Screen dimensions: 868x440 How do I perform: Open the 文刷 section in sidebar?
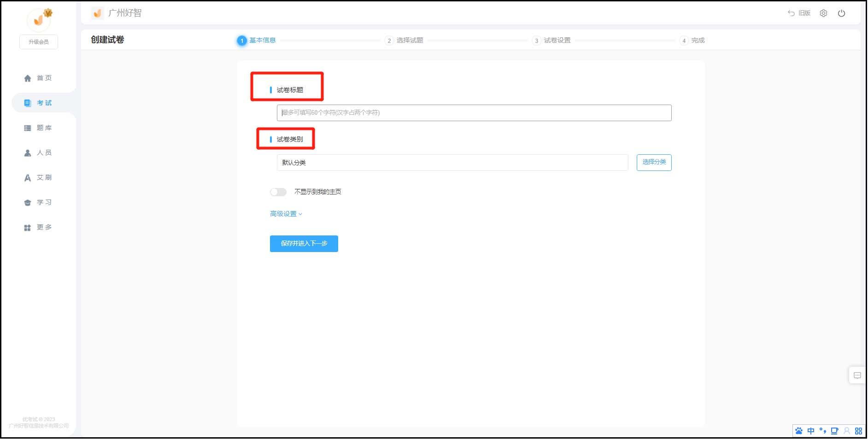pyautogui.click(x=38, y=177)
